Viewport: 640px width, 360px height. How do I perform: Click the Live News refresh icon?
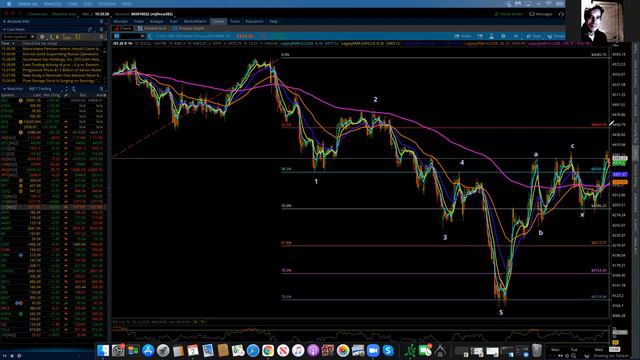90,29
